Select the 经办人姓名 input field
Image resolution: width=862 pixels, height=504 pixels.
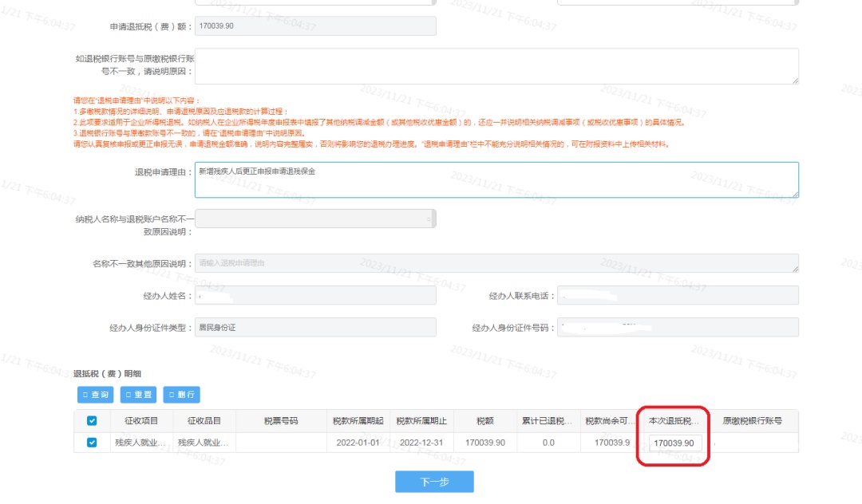(x=315, y=296)
